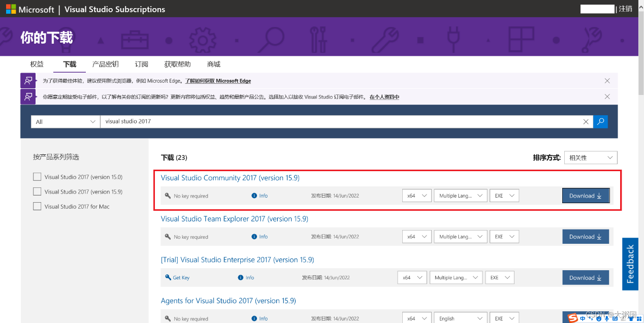
Task: Dismiss the Microsoft Edge recommendation banner
Action: coord(607,81)
